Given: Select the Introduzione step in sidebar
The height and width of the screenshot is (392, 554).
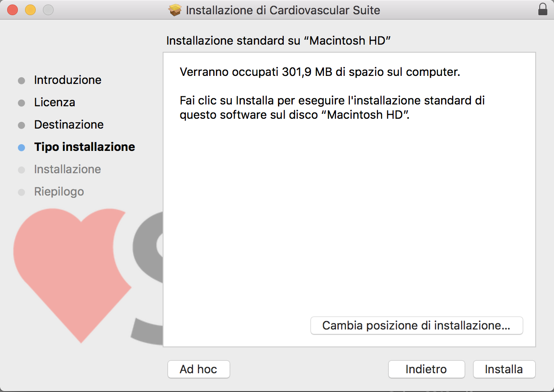Looking at the screenshot, I should pos(67,80).
